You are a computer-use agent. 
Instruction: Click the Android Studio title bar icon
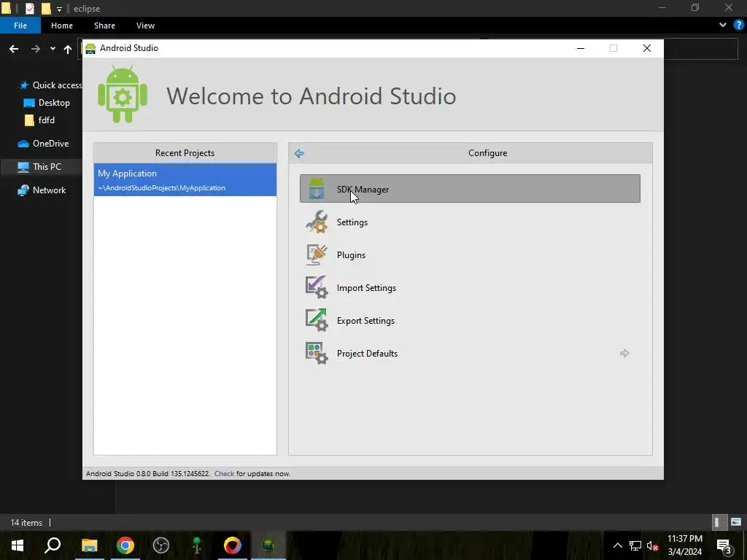tap(90, 48)
